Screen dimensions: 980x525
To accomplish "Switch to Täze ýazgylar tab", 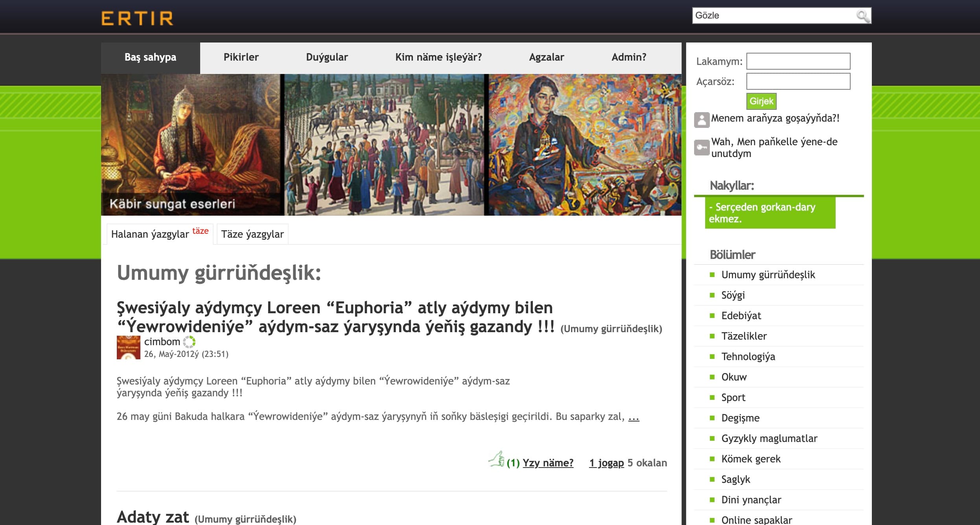I will [x=252, y=234].
